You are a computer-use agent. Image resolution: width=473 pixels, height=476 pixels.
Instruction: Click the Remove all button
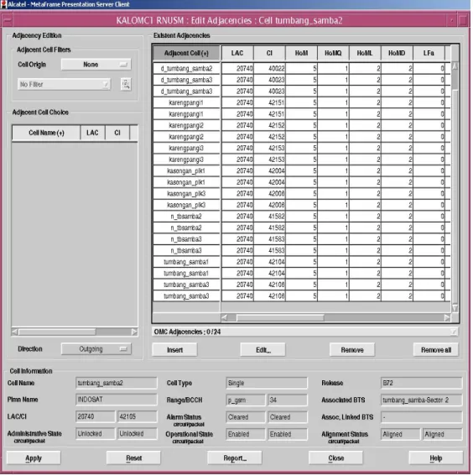(x=436, y=350)
